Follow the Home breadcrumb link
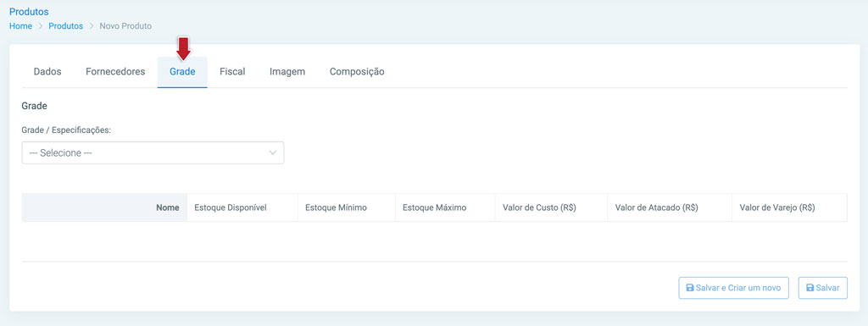The image size is (868, 326). tap(20, 26)
